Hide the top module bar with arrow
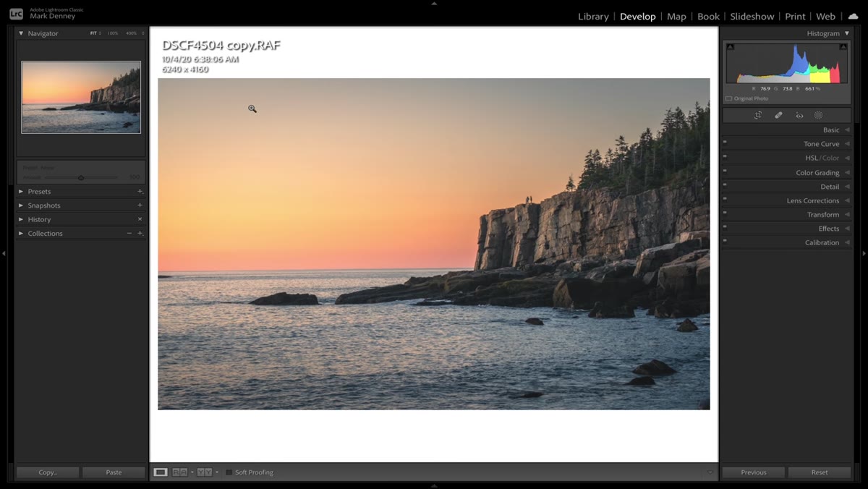The image size is (868, 489). 434,3
